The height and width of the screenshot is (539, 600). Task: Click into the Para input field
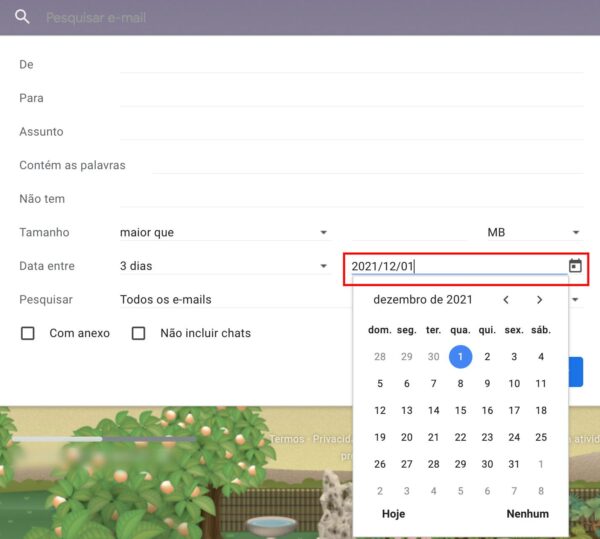pos(351,98)
